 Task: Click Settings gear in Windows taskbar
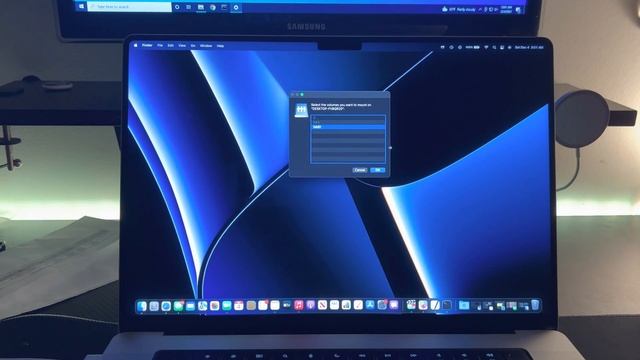click(x=236, y=7)
